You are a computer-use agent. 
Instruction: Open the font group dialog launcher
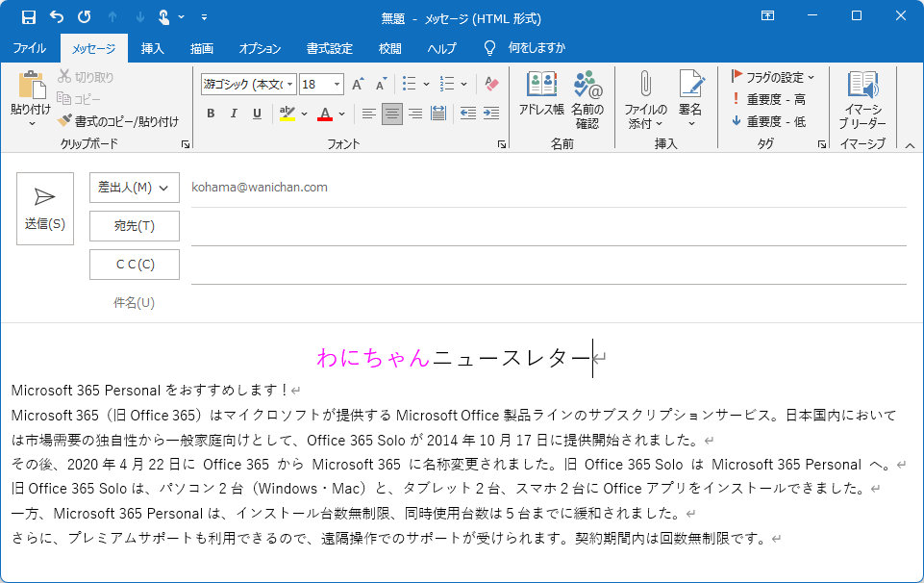tap(502, 144)
